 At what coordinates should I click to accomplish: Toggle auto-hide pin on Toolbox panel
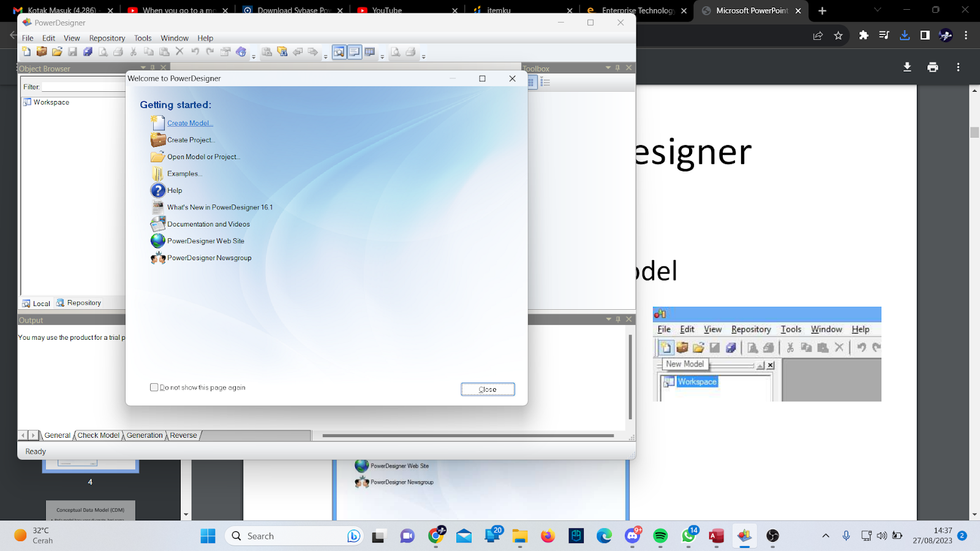pos(617,68)
